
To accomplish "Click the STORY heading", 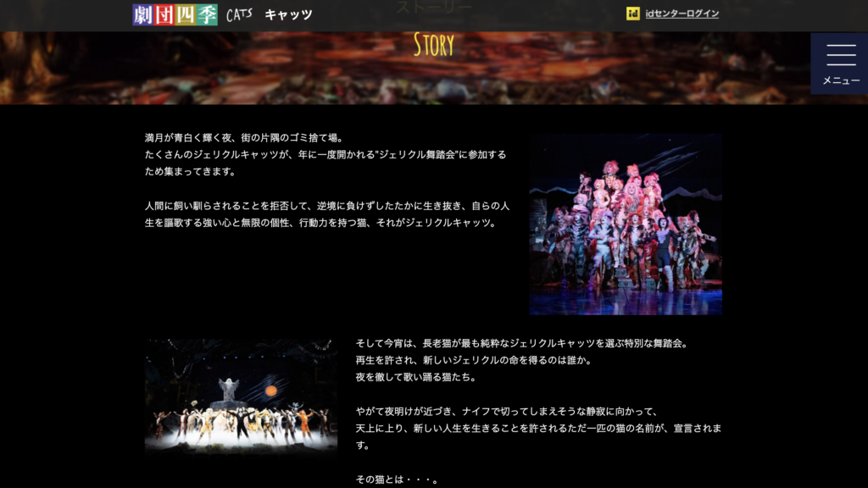I will click(434, 44).
